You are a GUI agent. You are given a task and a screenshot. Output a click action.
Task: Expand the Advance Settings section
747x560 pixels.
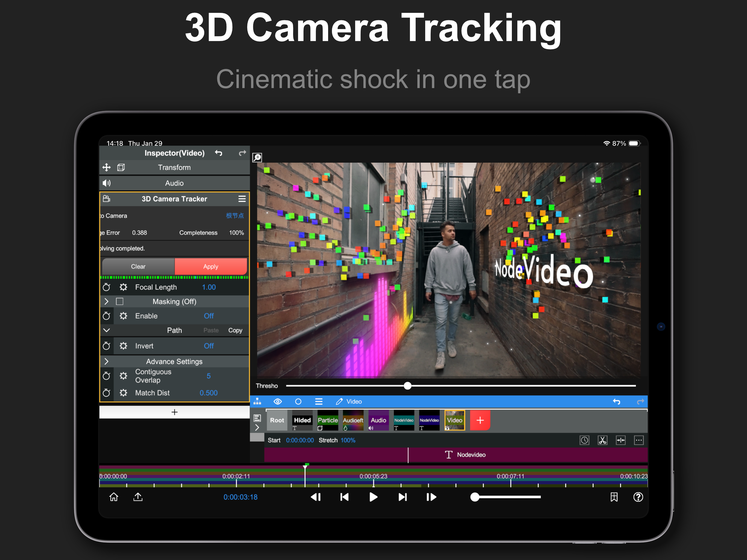[106, 361]
